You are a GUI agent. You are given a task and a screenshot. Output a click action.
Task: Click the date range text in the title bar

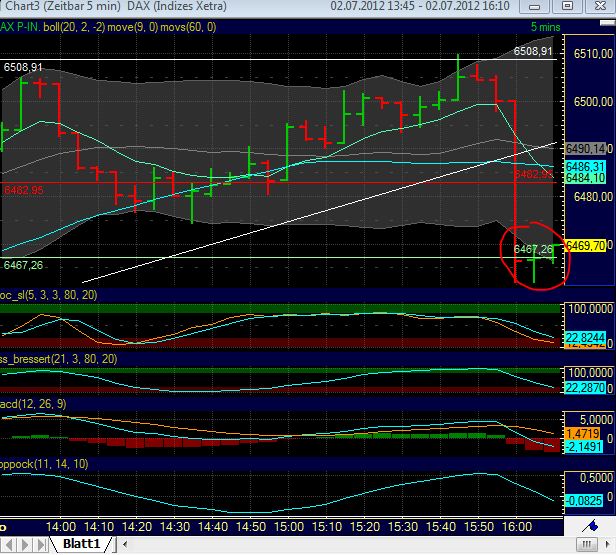point(420,6)
